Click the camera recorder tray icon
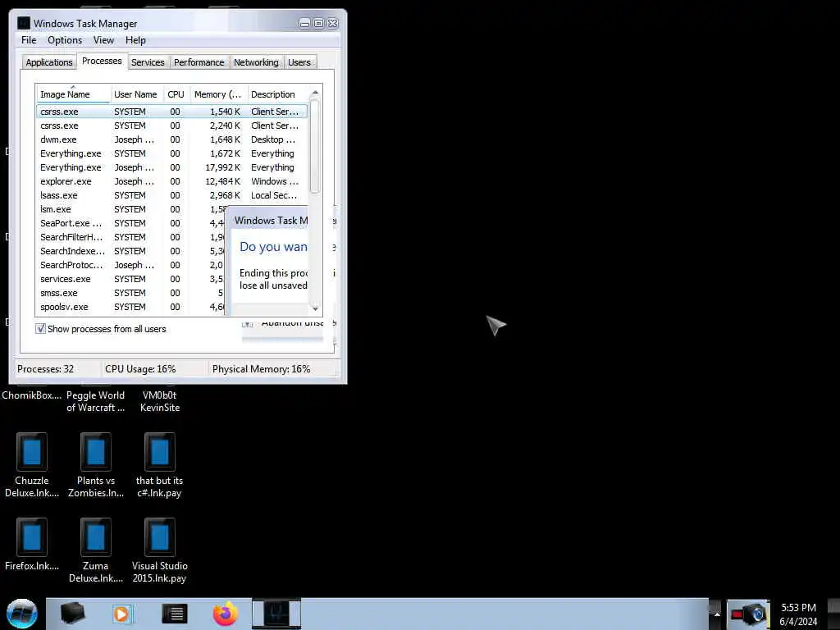Screen dimensions: 840x630 click(x=750, y=614)
